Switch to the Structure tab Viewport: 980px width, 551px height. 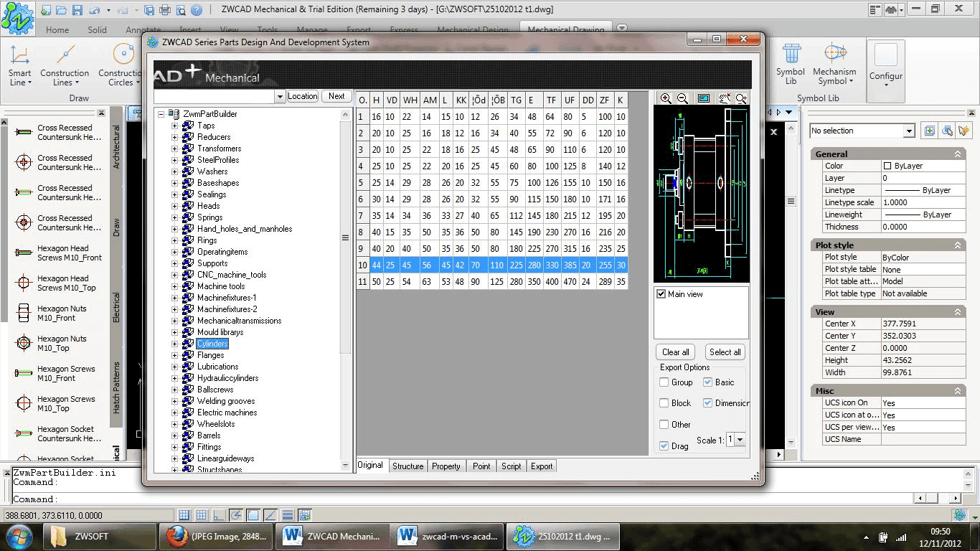[407, 466]
